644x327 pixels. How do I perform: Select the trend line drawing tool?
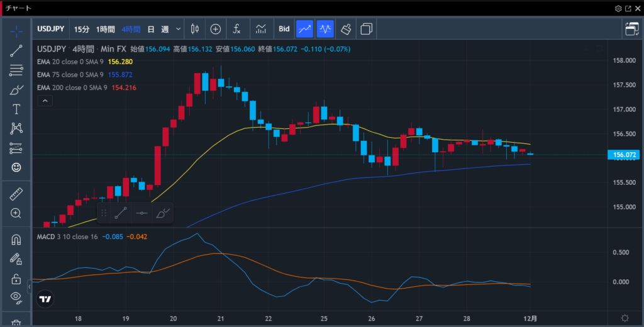[x=16, y=51]
